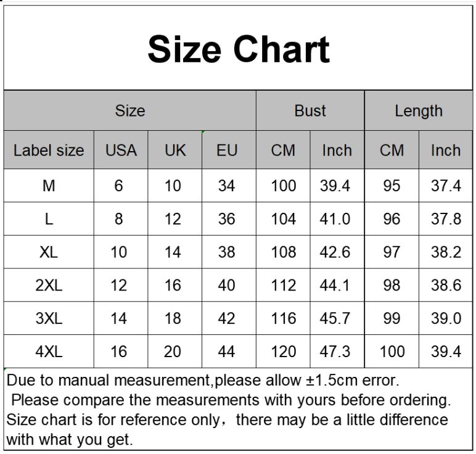The height and width of the screenshot is (454, 476).
Task: Click the Size Chart title
Action: click(239, 49)
